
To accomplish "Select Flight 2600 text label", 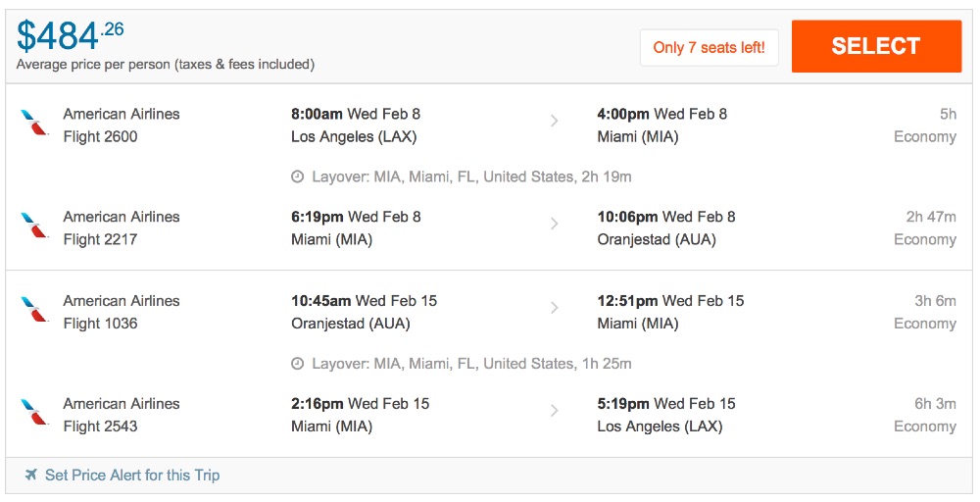I will [100, 136].
